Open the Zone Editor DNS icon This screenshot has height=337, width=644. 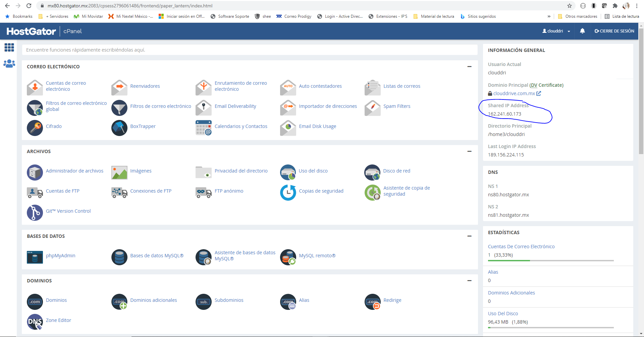pyautogui.click(x=35, y=322)
